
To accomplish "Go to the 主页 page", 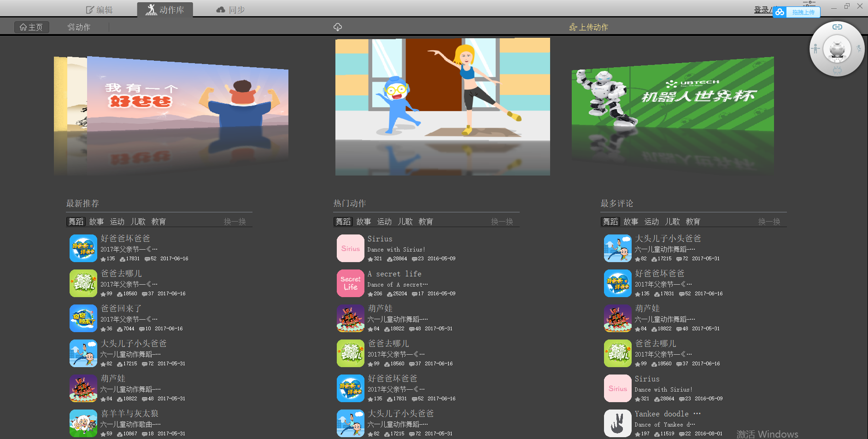I will 31,27.
